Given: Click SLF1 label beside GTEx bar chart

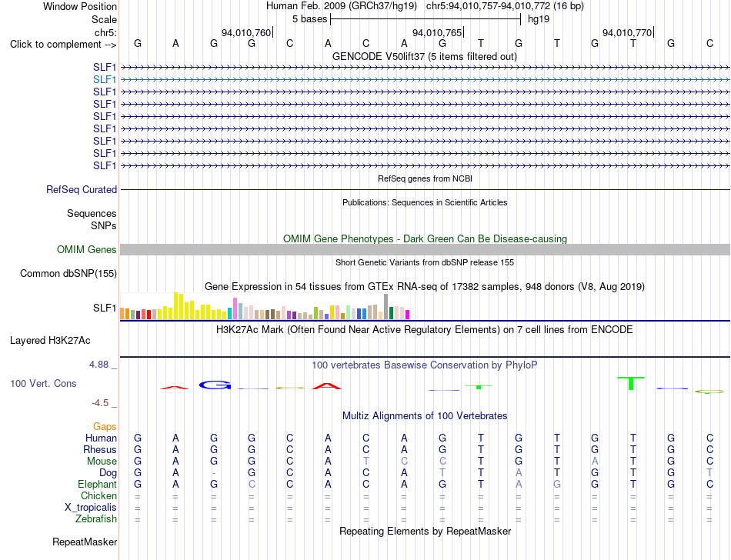Looking at the screenshot, I should pyautogui.click(x=105, y=308).
